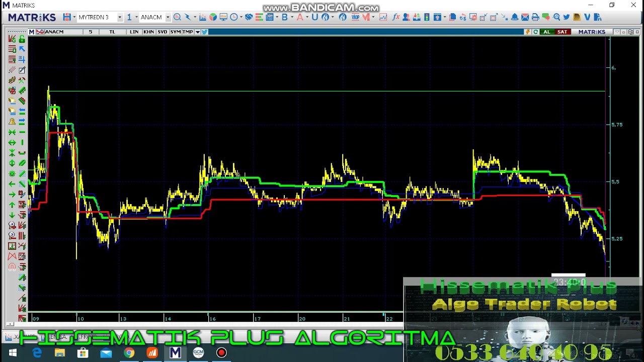This screenshot has height=362, width=644.
Task: Open the line chart icon
Action: (x=383, y=17)
